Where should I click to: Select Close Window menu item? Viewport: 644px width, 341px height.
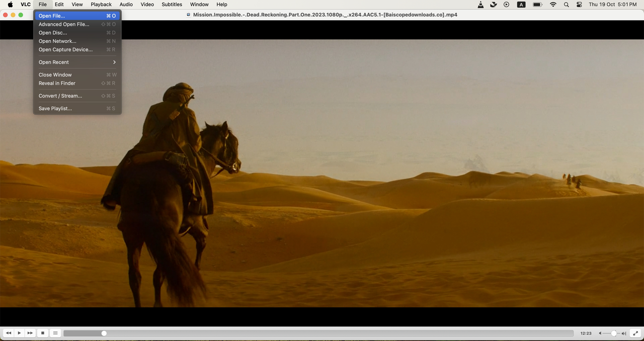[x=77, y=75]
